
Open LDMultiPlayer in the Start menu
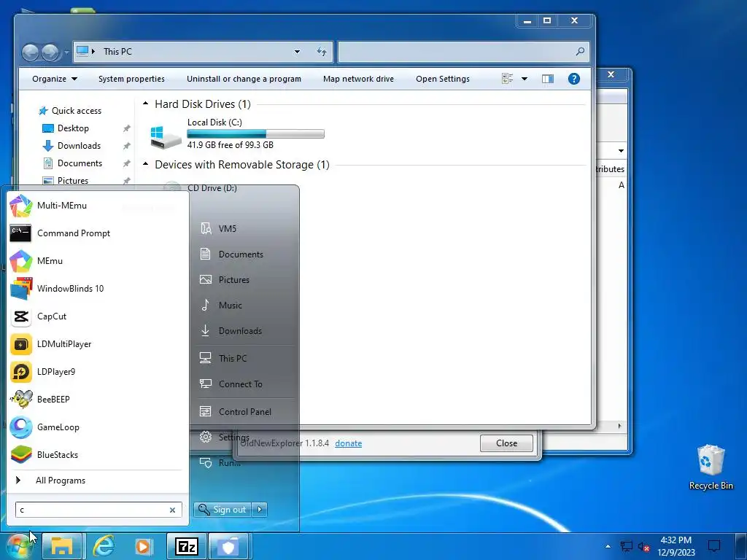pos(50,344)
